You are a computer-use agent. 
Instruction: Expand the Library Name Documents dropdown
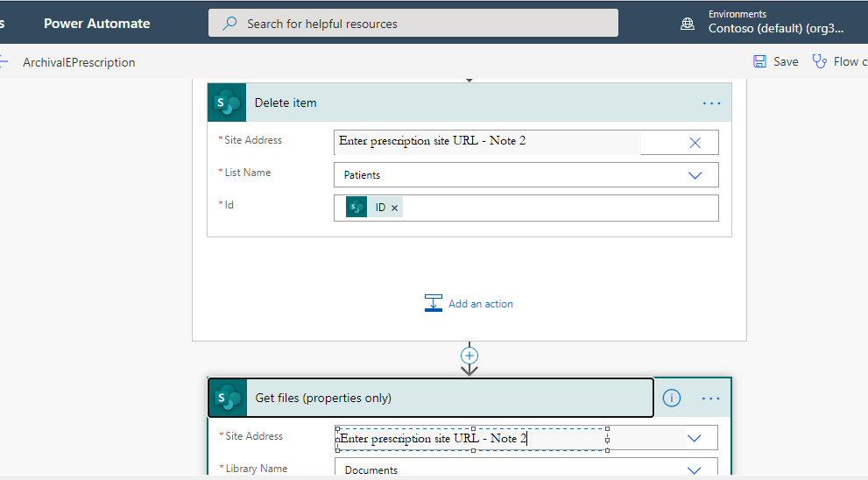tap(695, 470)
